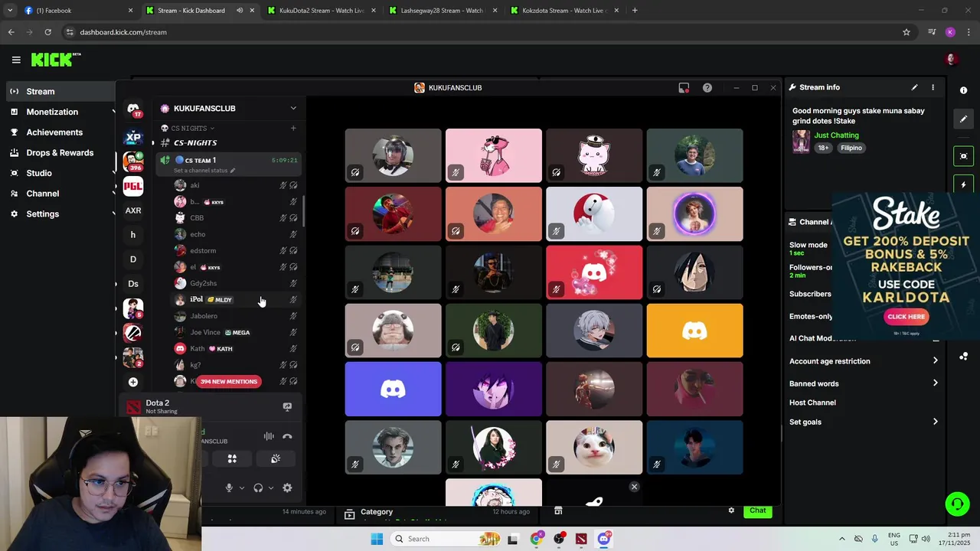Open headphone output options arrow
The height and width of the screenshot is (551, 980).
pyautogui.click(x=271, y=488)
